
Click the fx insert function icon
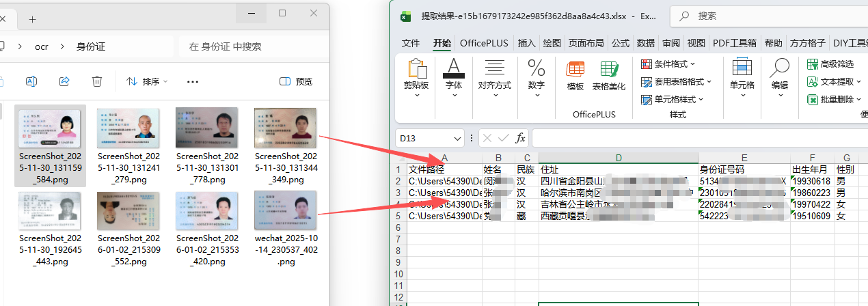[x=520, y=138]
